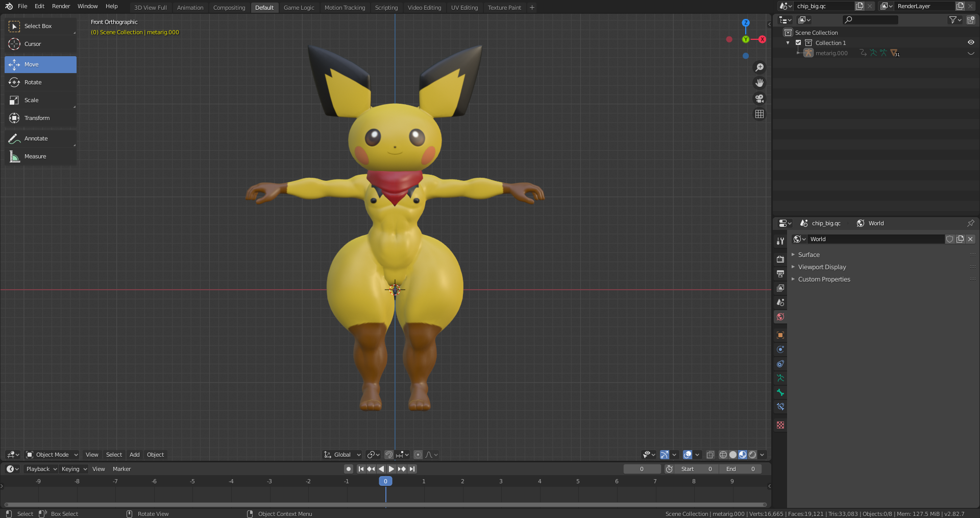Open Bone properties tab
Screen dimensions: 980x518
[780, 392]
